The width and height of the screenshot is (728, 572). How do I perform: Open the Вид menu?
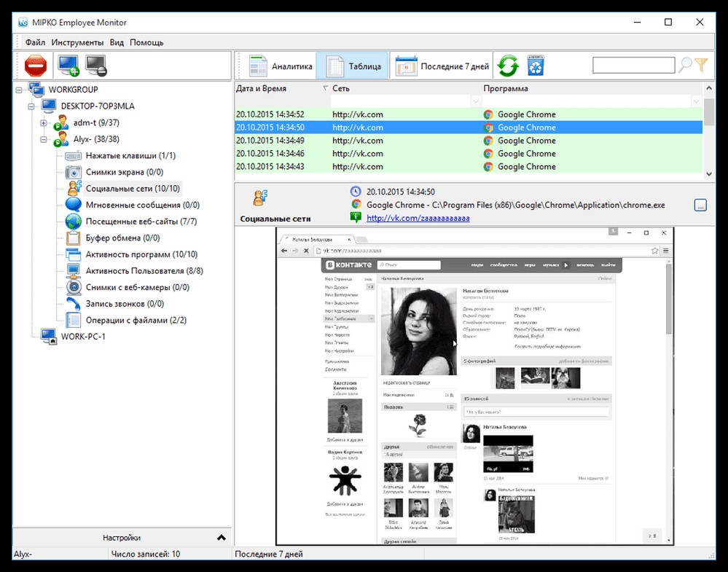point(117,42)
